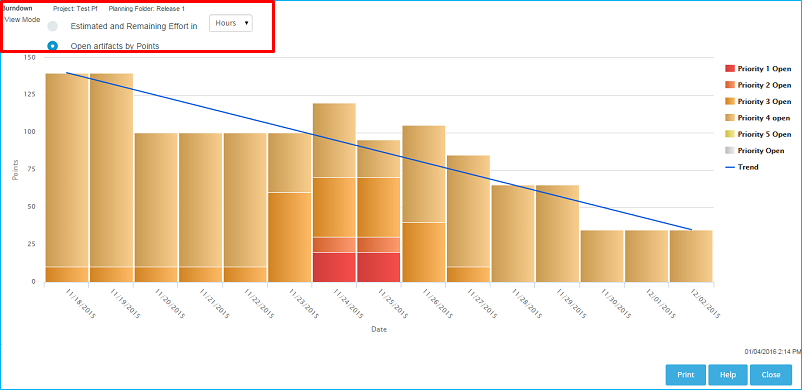Click the Priority 2 segment on 11/25/2015
Image resolution: width=802 pixels, height=390 pixels.
(378, 245)
